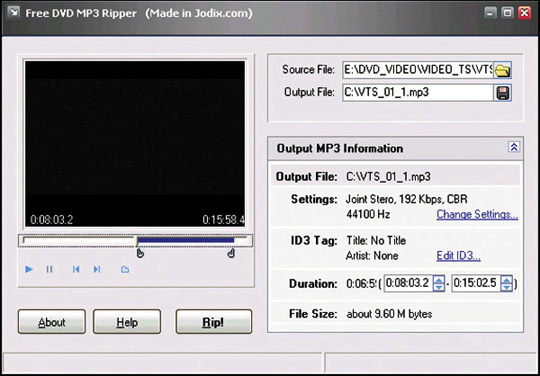The width and height of the screenshot is (540, 376).
Task: Click the black video preview area
Action: [135, 144]
